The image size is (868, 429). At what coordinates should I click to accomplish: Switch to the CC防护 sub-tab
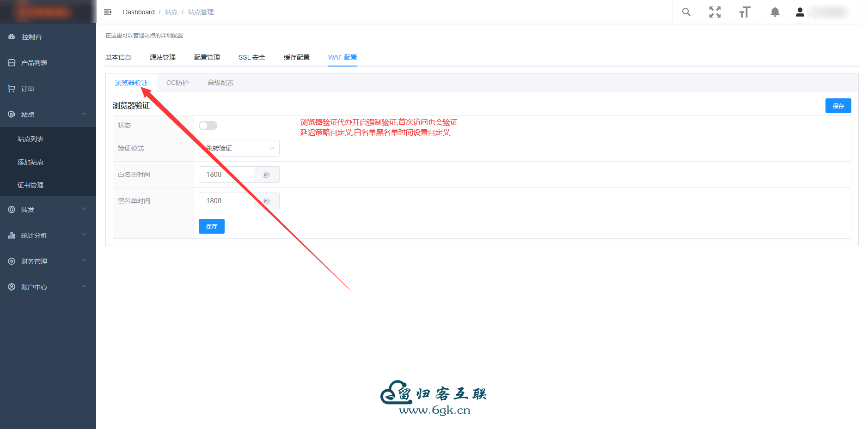coord(177,83)
